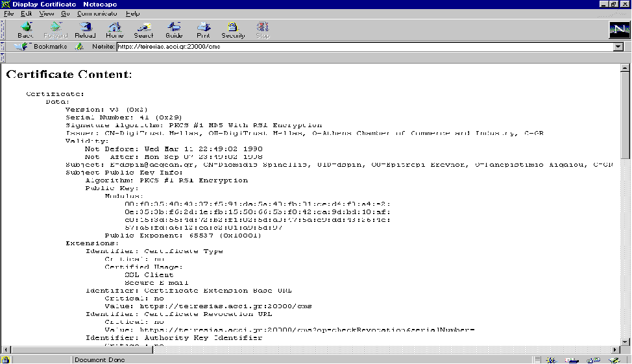Image resolution: width=632 pixels, height=364 pixels.
Task: Print the page using Print icon
Action: pyautogui.click(x=203, y=30)
